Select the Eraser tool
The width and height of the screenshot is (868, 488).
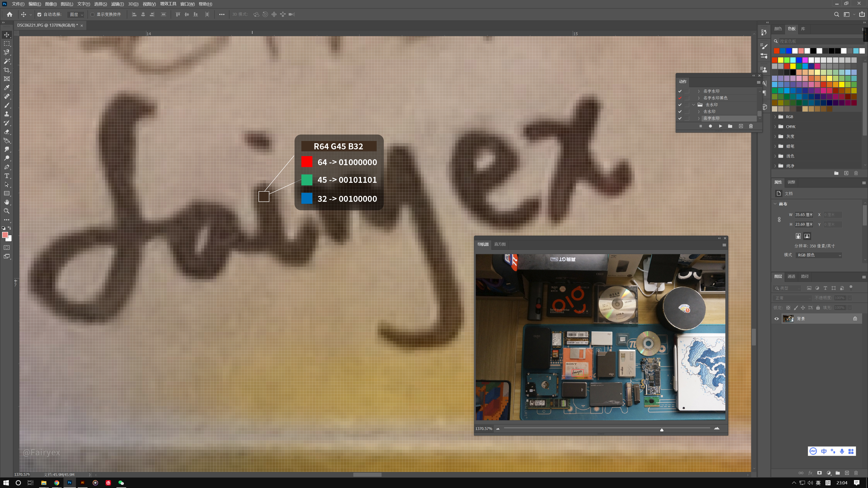(x=7, y=132)
